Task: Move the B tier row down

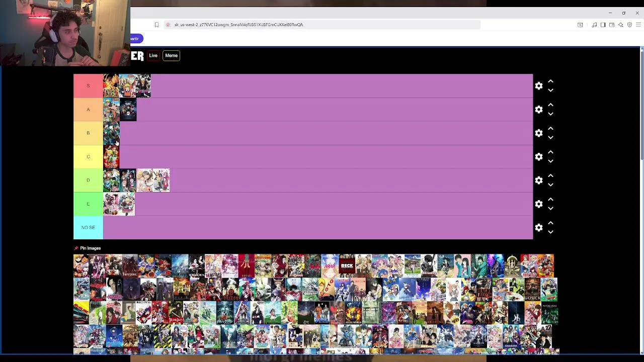Action: [x=550, y=138]
